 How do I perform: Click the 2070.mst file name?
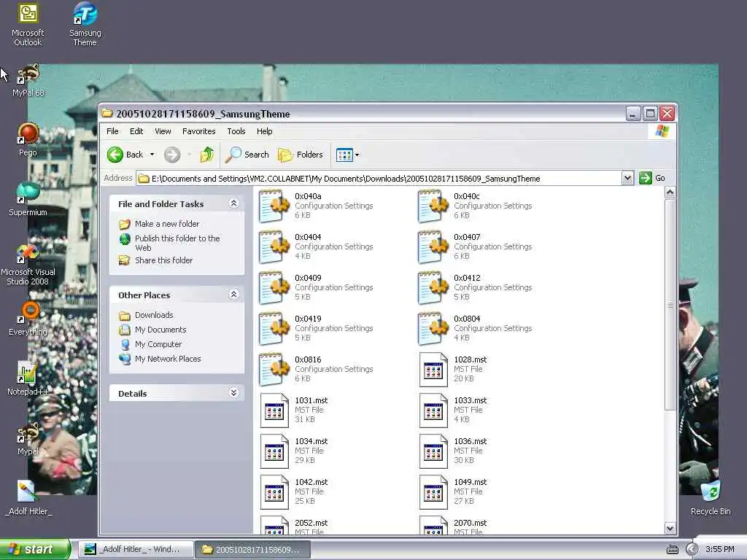click(x=471, y=523)
